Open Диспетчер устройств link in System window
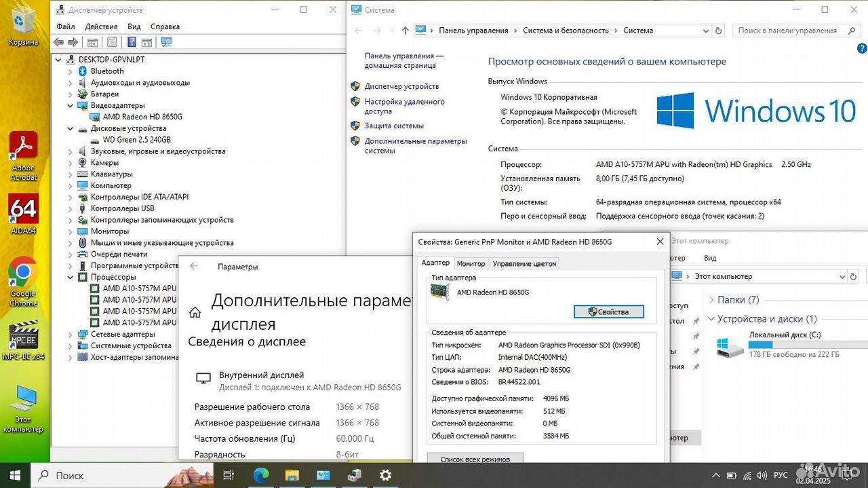868x488 pixels. [401, 87]
